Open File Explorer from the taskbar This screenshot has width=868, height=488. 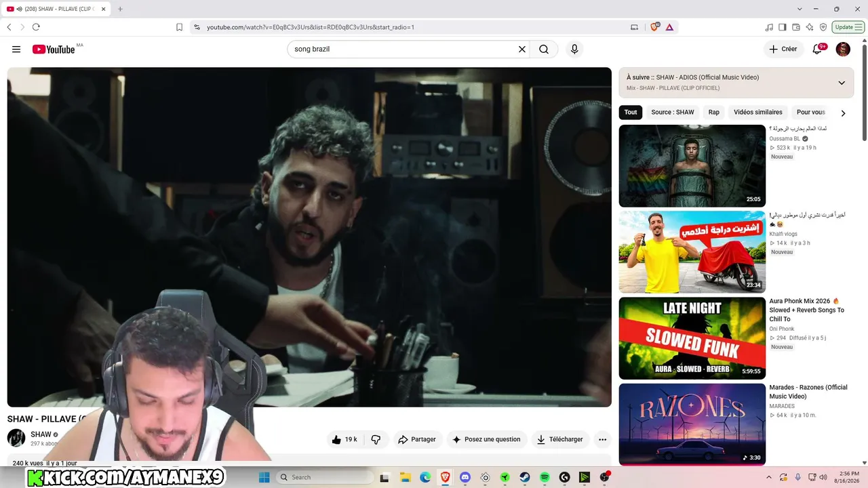coord(406,477)
